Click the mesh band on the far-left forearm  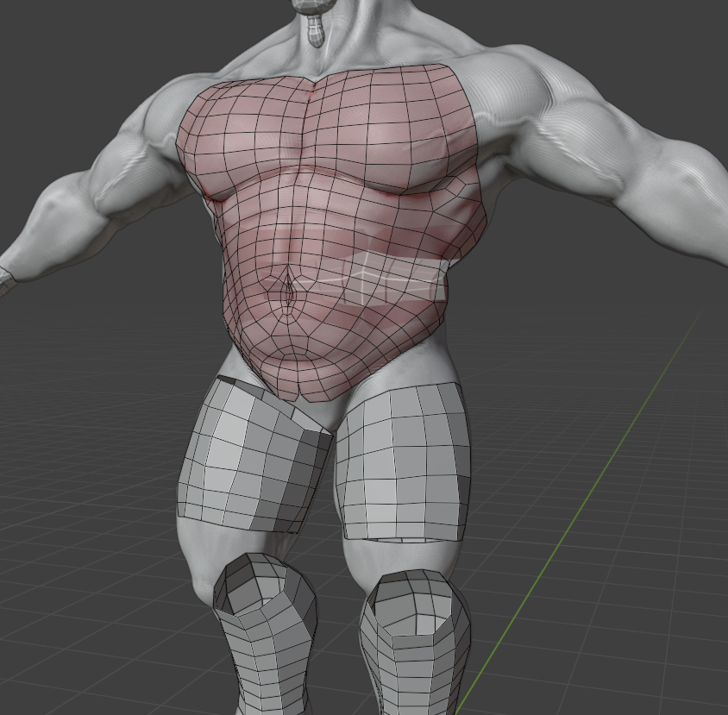5,279
